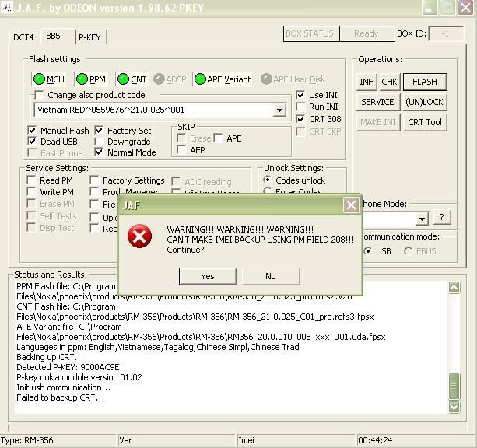Click the MAKE INI button
Image resolution: width=477 pixels, height=448 pixels.
click(x=377, y=122)
